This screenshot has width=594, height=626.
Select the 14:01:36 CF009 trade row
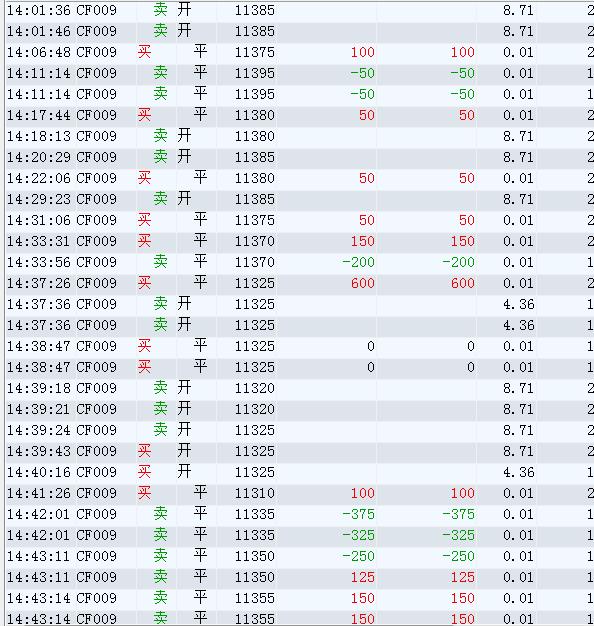pyautogui.click(x=300, y=10)
